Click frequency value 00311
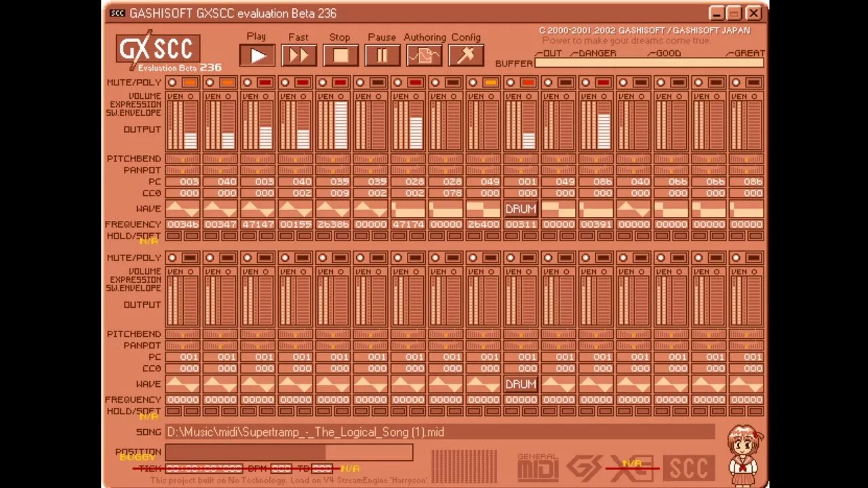The width and height of the screenshot is (868, 488). tap(521, 224)
